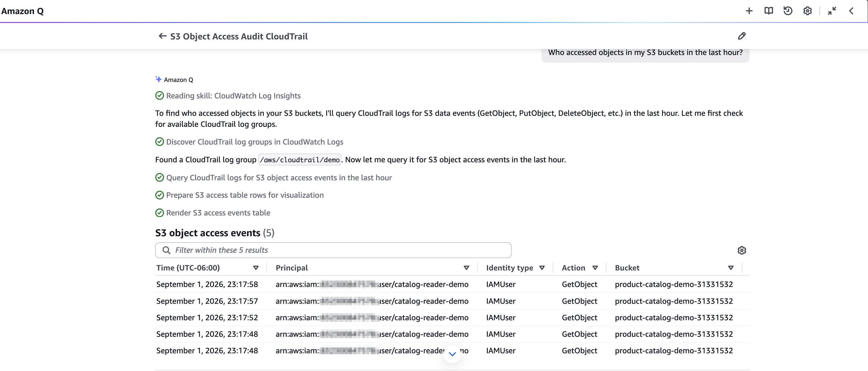
Task: Select the 23:17:52 time cell
Action: point(207,318)
